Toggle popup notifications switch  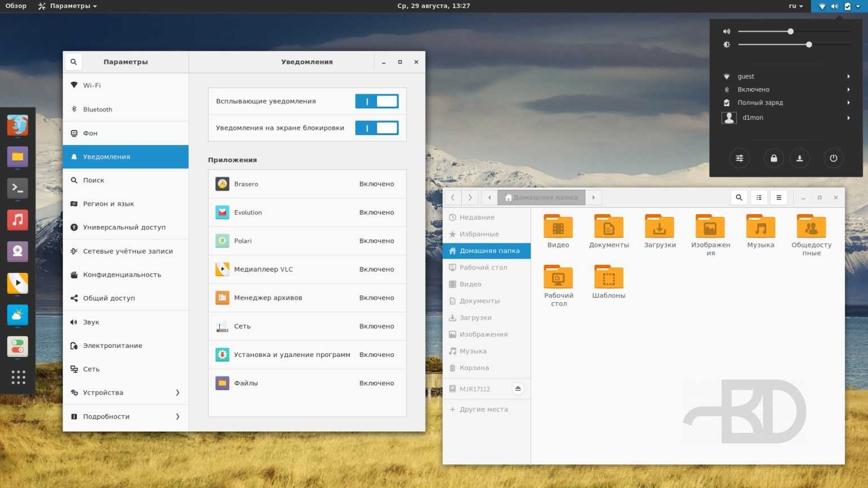click(376, 102)
